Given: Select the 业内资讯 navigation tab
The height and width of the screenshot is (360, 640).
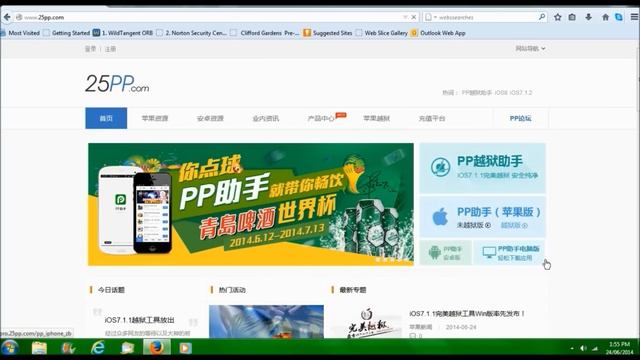Looking at the screenshot, I should point(266,118).
